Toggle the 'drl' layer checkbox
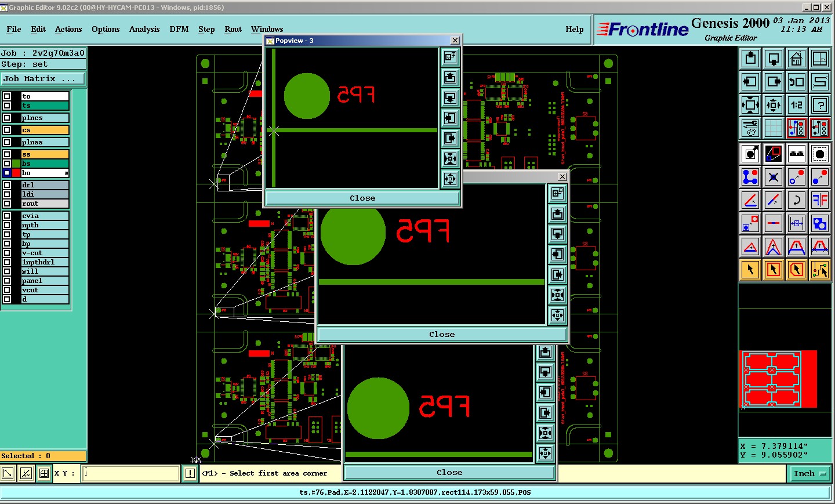 pos(8,185)
